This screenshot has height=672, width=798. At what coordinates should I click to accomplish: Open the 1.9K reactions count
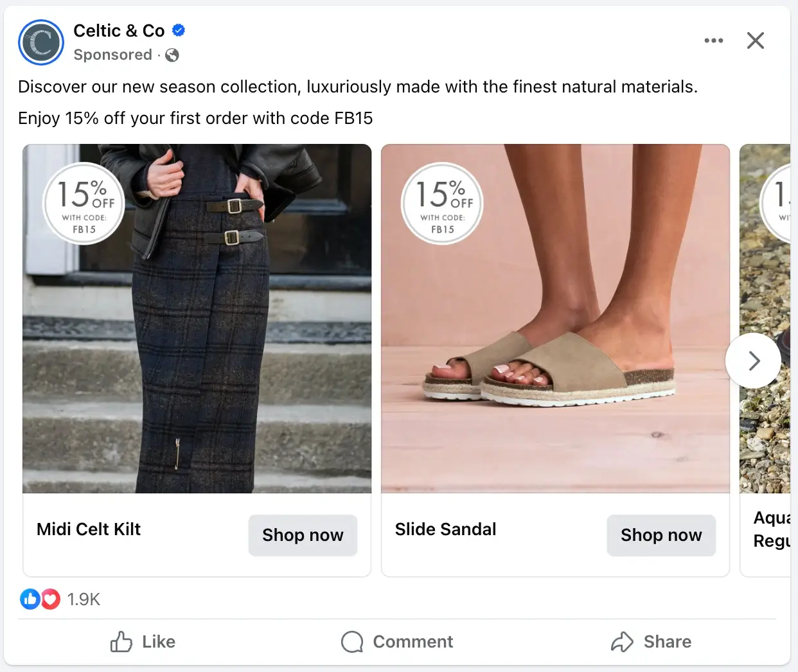coord(84,599)
